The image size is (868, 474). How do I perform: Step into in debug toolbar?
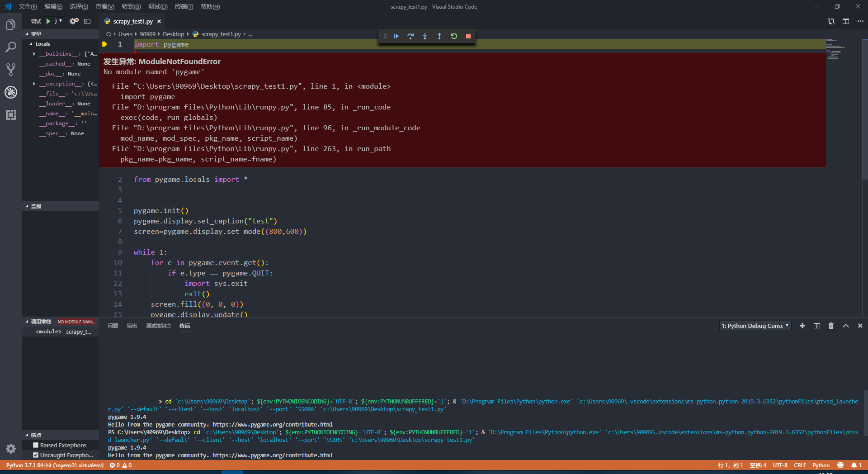click(425, 36)
